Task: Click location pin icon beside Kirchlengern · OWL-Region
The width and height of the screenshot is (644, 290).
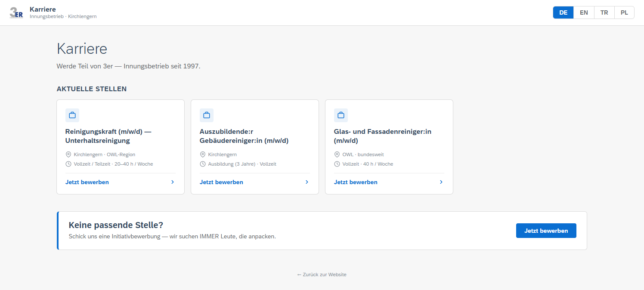Action: [68, 154]
